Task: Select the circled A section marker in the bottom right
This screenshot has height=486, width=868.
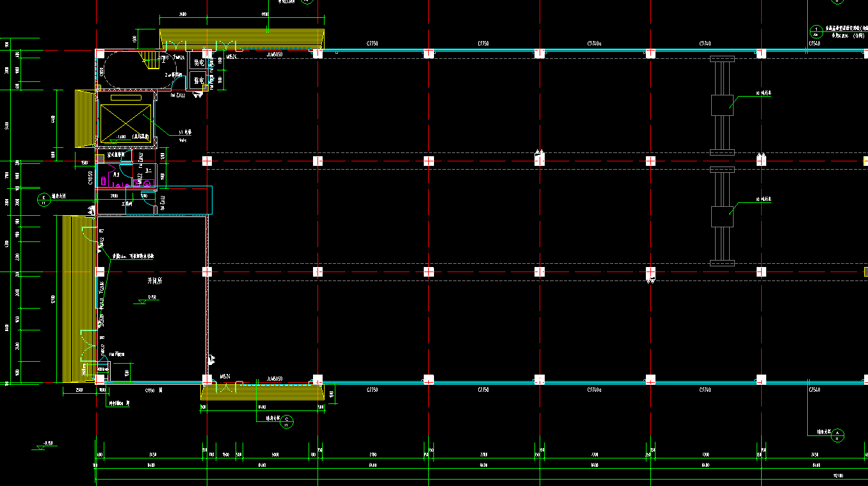Action: [839, 435]
